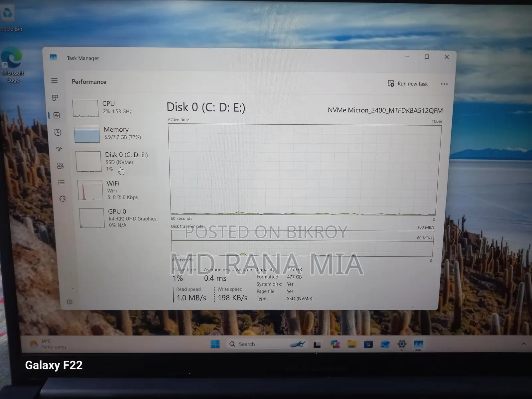This screenshot has width=532, height=399.
Task: Open File Explorer from the taskbar
Action: [352, 344]
